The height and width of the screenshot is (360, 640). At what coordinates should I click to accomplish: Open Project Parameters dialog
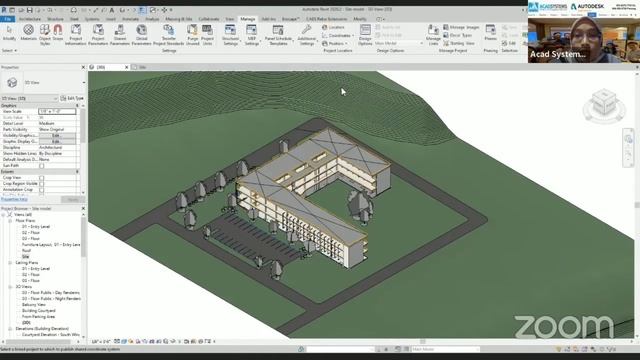pos(98,34)
